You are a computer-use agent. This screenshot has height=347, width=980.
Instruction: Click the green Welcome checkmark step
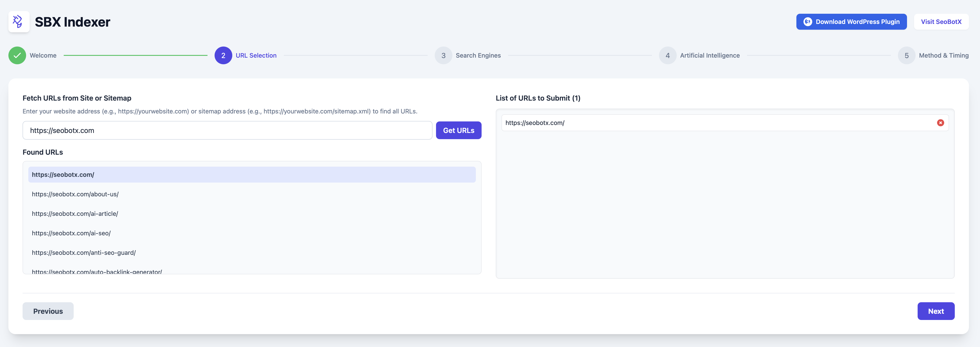(x=17, y=56)
